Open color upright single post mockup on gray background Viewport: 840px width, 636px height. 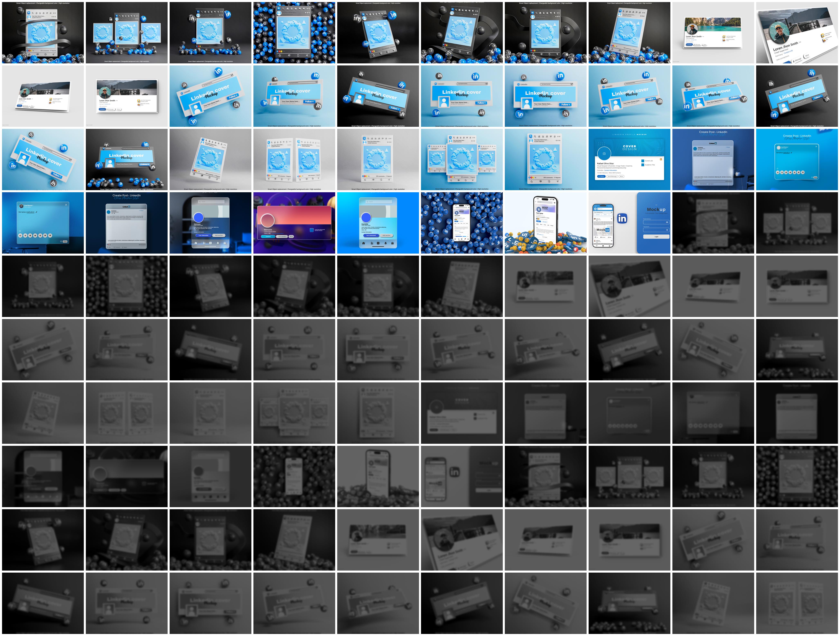(378, 160)
